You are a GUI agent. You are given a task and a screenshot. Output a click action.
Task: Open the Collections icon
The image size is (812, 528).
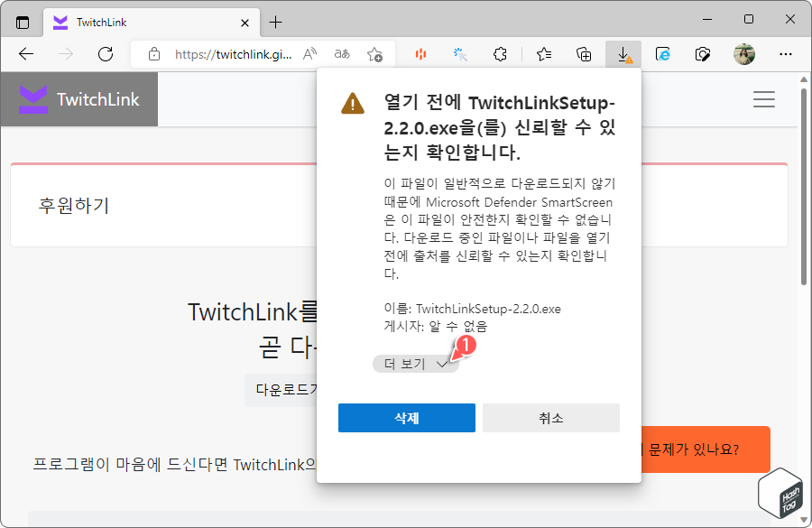(583, 53)
